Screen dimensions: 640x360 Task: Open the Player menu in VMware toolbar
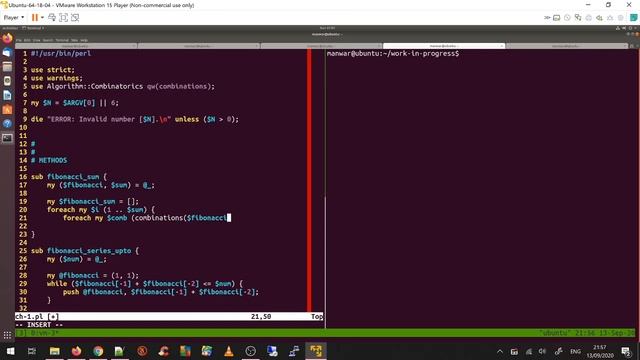(13, 18)
